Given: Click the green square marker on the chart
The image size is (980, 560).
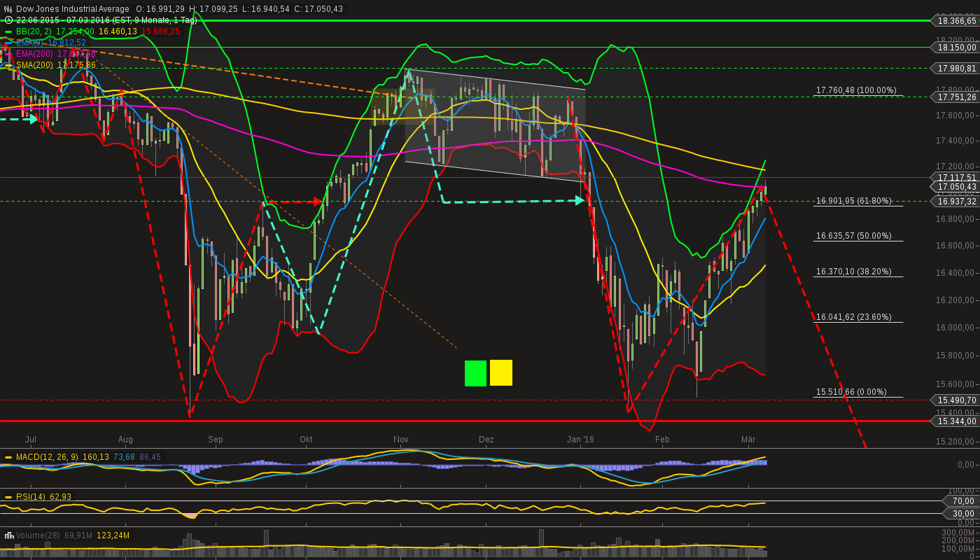Looking at the screenshot, I should pyautogui.click(x=475, y=373).
